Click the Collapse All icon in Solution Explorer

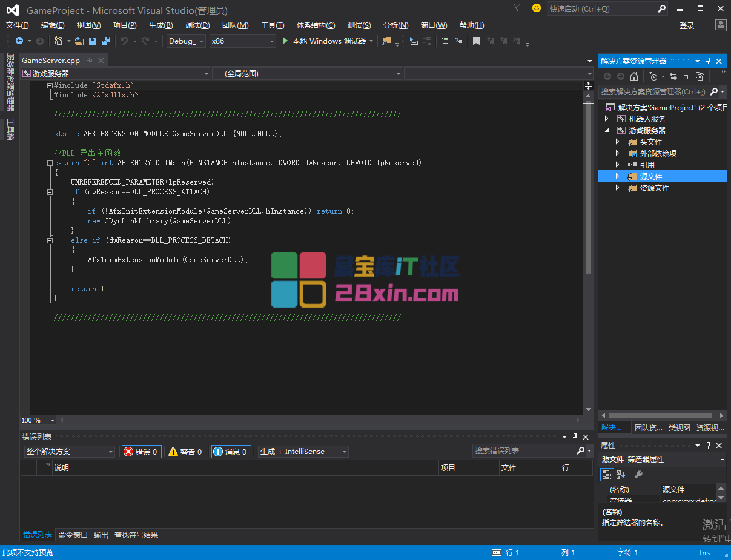[x=687, y=76]
